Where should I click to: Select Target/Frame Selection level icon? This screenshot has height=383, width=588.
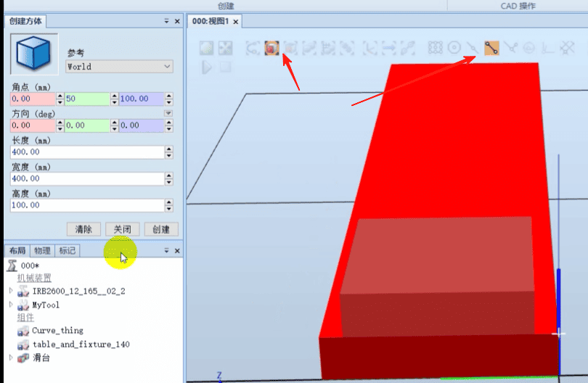point(370,48)
